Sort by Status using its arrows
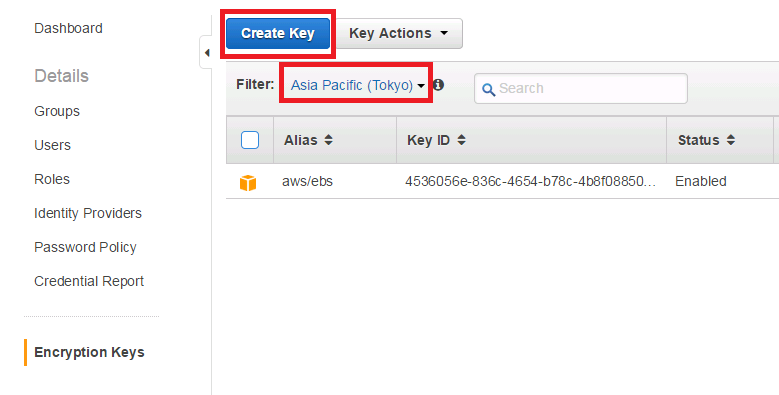Image resolution: width=779 pixels, height=395 pixels. pos(730,140)
